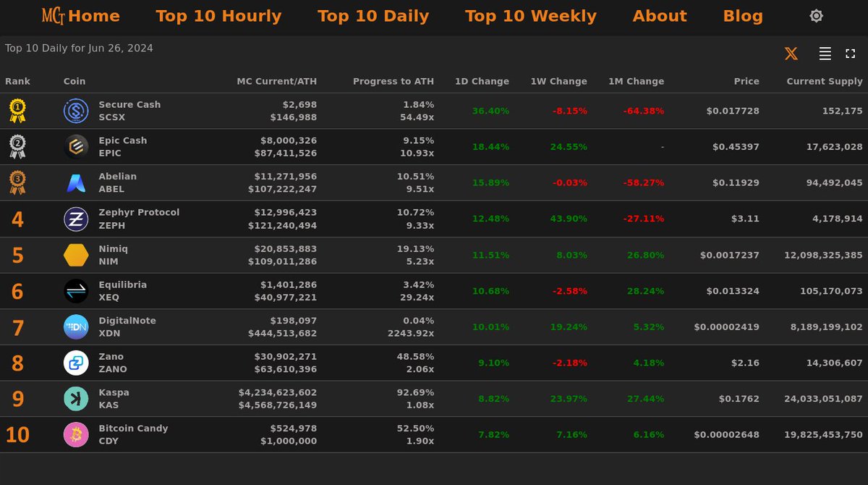Click the rank number 5
This screenshot has height=485, width=868.
point(17,256)
